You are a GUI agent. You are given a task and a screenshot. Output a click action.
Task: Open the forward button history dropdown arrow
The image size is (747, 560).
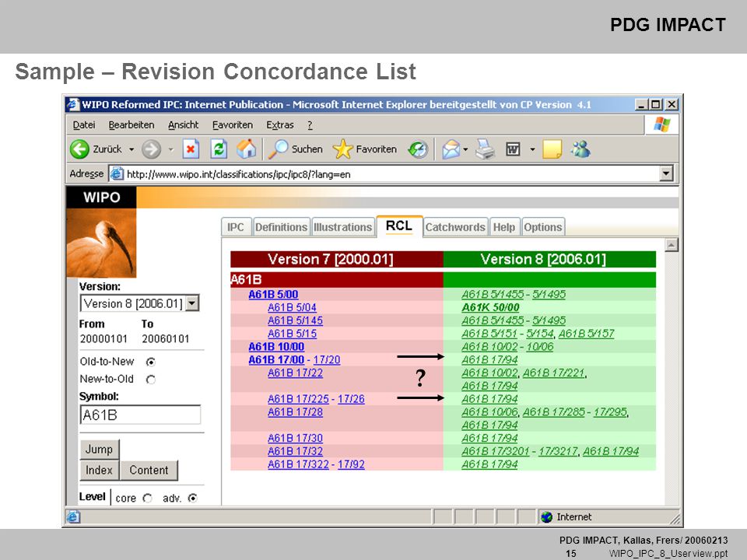tap(170, 149)
